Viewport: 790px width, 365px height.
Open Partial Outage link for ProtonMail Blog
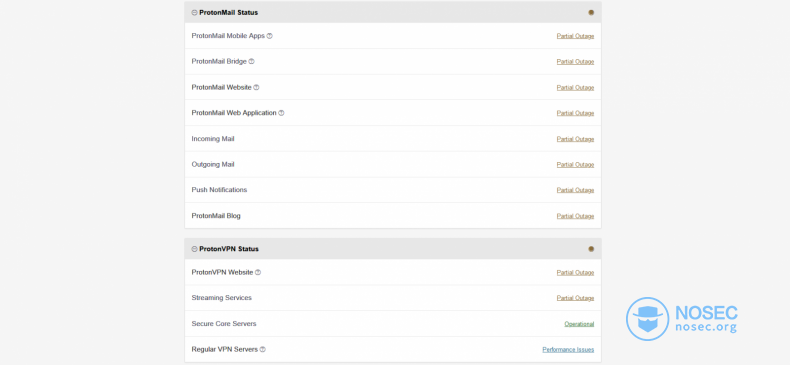[x=575, y=216]
